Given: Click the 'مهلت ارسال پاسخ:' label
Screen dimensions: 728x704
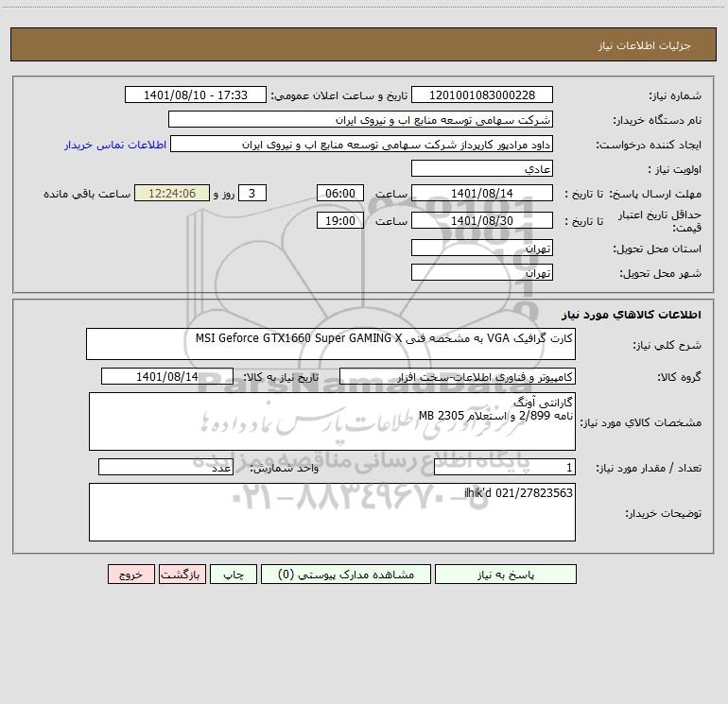Looking at the screenshot, I should click(x=655, y=194).
